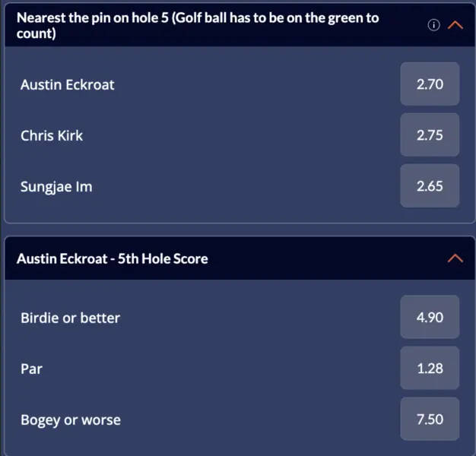This screenshot has height=456, width=476.
Task: Click the Sungjae Im player name
Action: pyautogui.click(x=56, y=187)
